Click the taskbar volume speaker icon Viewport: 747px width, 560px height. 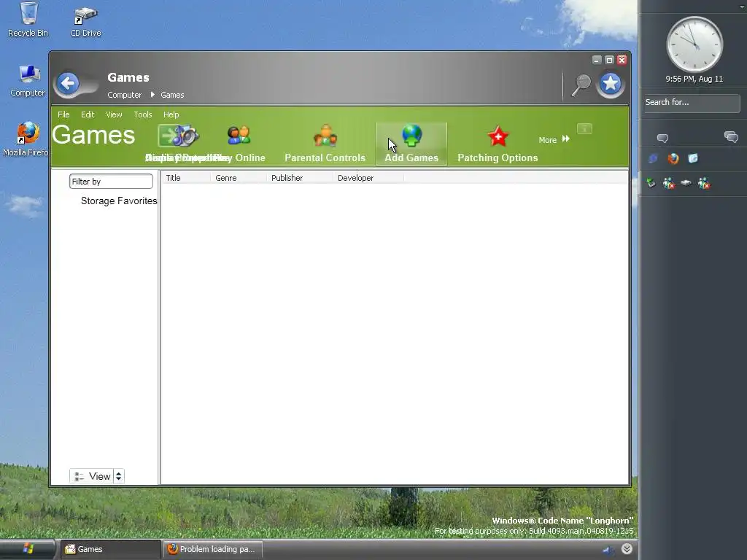click(x=608, y=550)
